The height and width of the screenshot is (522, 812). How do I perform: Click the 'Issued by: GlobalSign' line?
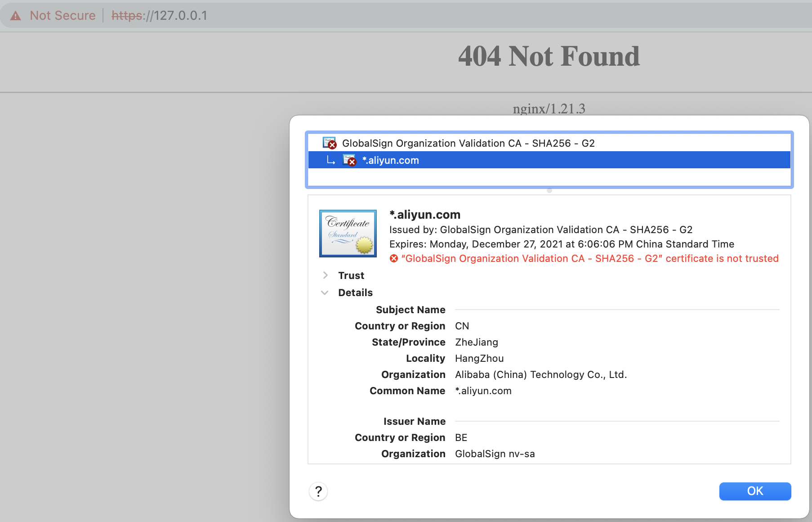coord(541,229)
